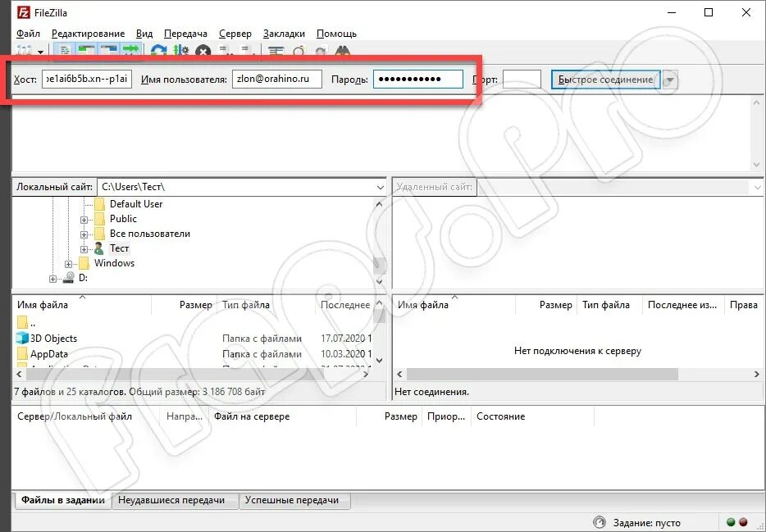The image size is (766, 532).
Task: Click the Состояние queue column header
Action: click(532, 416)
